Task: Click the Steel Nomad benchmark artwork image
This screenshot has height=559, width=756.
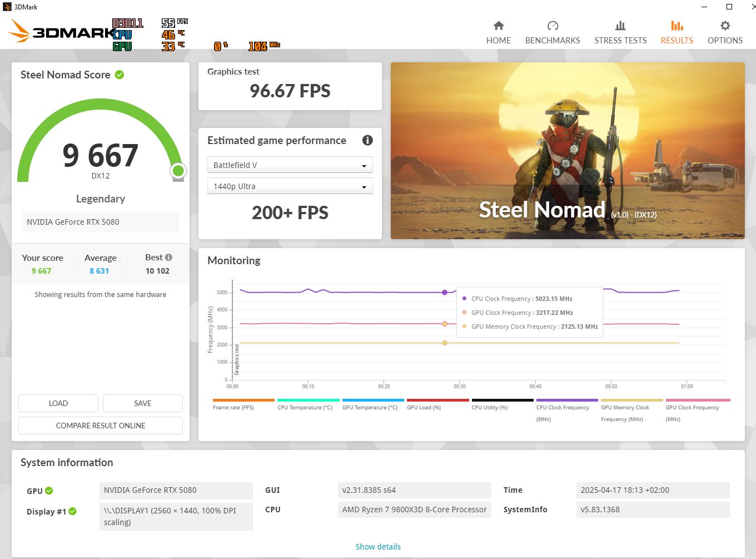Action: 568,151
